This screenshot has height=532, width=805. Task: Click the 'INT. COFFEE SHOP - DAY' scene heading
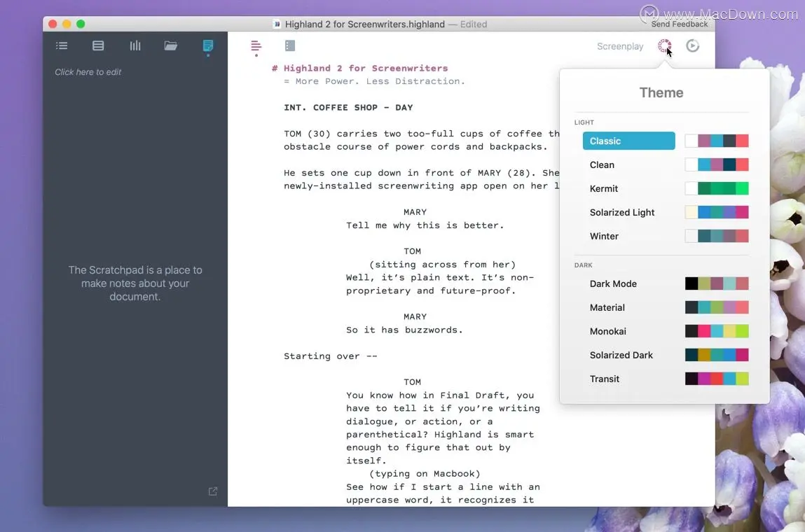[348, 107]
